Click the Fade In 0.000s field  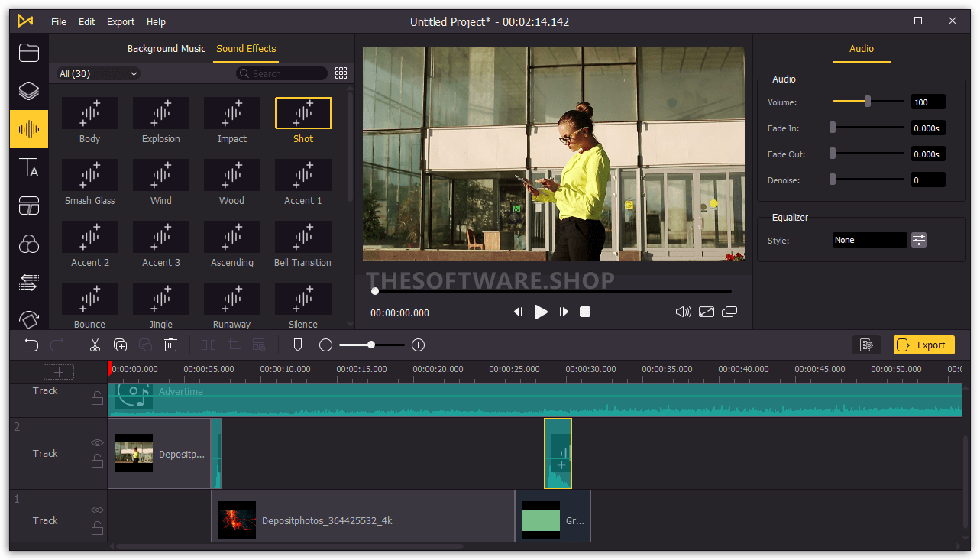coord(928,128)
